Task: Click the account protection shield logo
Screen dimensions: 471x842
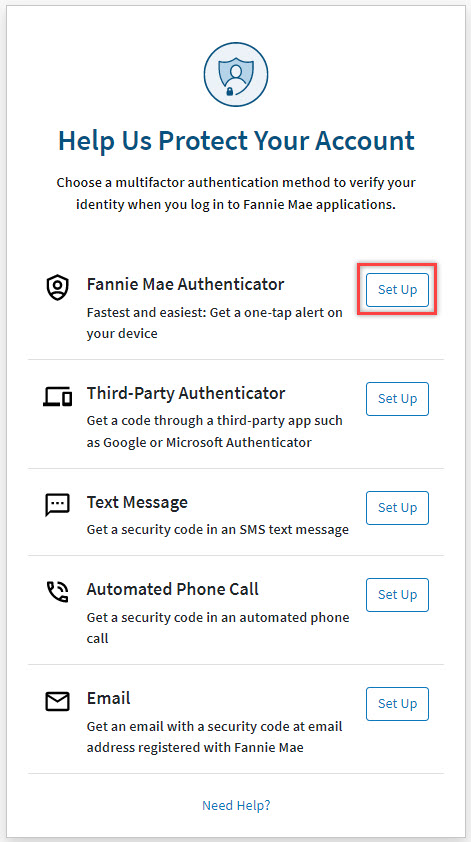Action: coord(236,74)
